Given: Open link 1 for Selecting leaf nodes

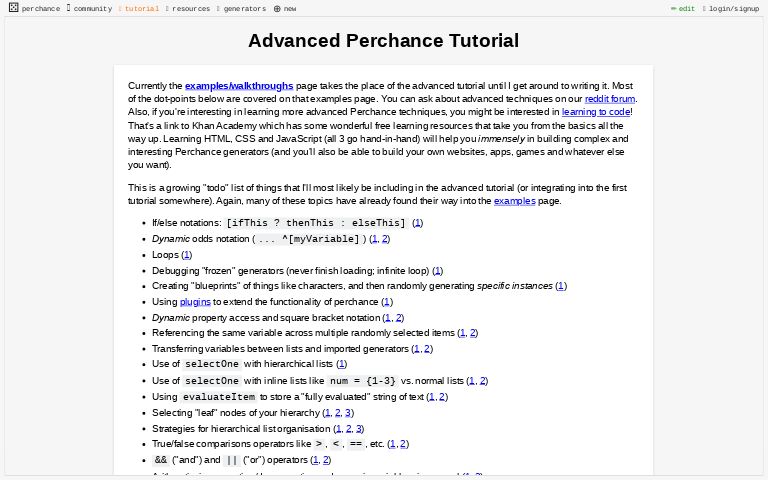Looking at the screenshot, I should point(328,413).
